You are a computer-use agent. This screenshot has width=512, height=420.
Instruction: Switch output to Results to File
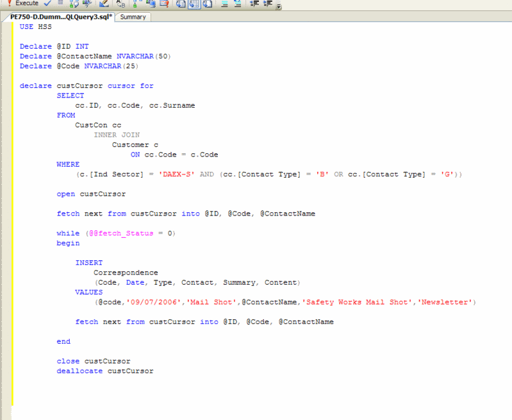[208, 3]
